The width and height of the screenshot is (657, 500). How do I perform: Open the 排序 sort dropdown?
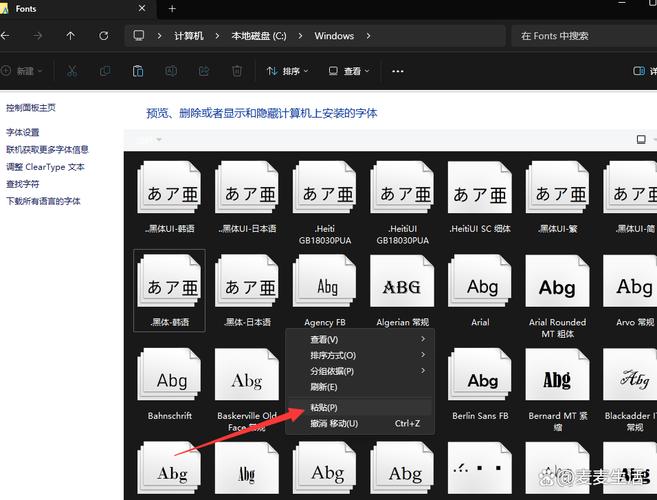288,72
